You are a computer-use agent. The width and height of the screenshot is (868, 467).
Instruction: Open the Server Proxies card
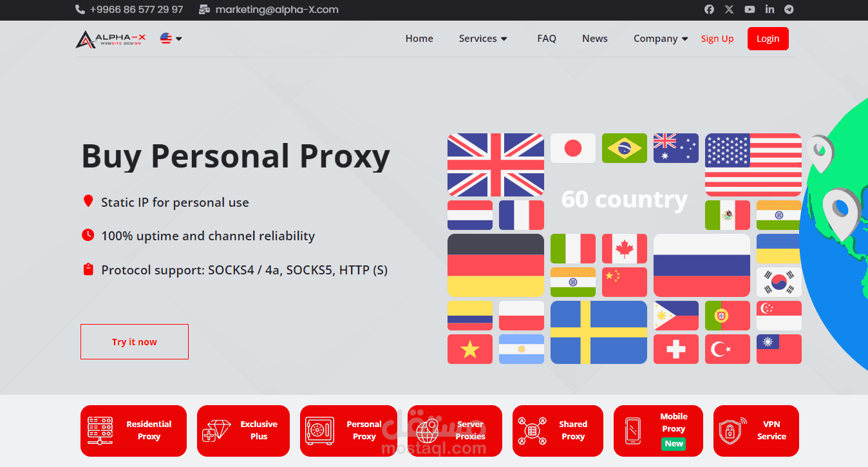[455, 430]
